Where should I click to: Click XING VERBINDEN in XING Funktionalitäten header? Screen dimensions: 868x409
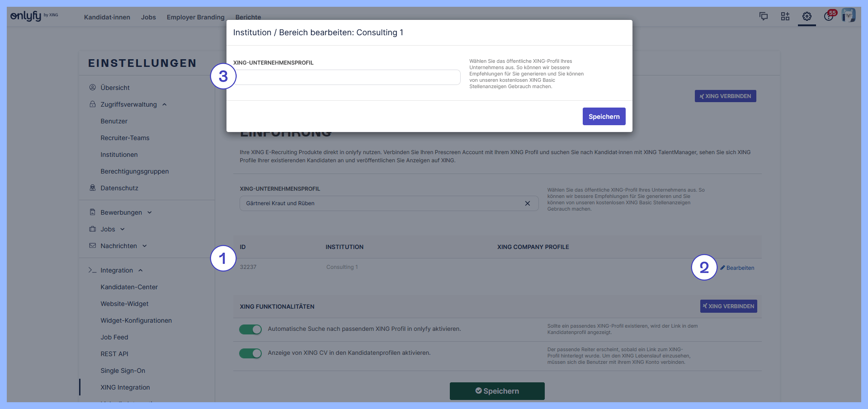[728, 306]
